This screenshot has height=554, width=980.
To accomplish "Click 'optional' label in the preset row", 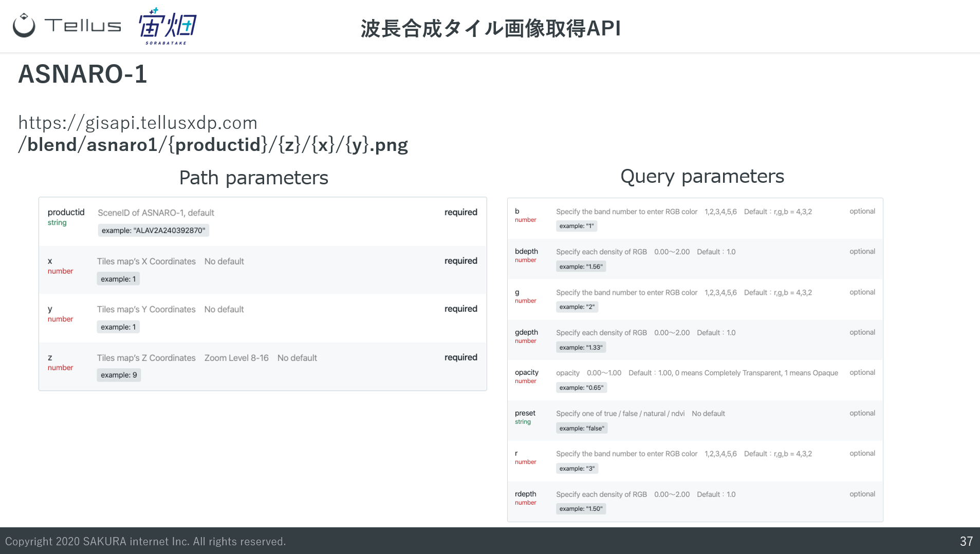I will (862, 413).
